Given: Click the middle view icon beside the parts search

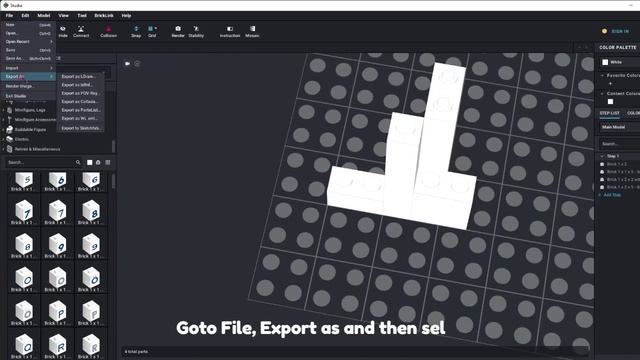Looking at the screenshot, I should click(x=98, y=162).
